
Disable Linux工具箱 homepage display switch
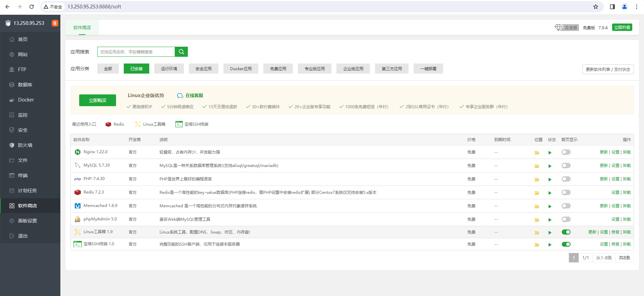tap(566, 232)
